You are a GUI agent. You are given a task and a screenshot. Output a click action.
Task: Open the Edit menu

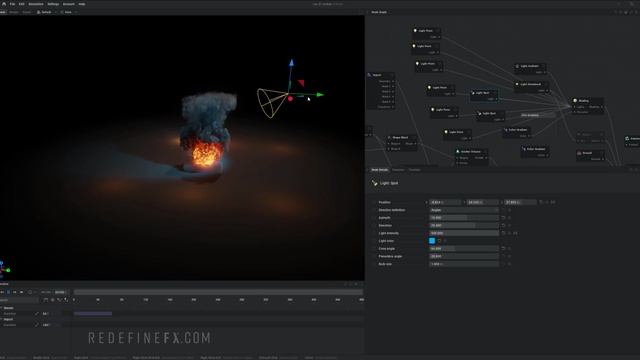(x=22, y=4)
